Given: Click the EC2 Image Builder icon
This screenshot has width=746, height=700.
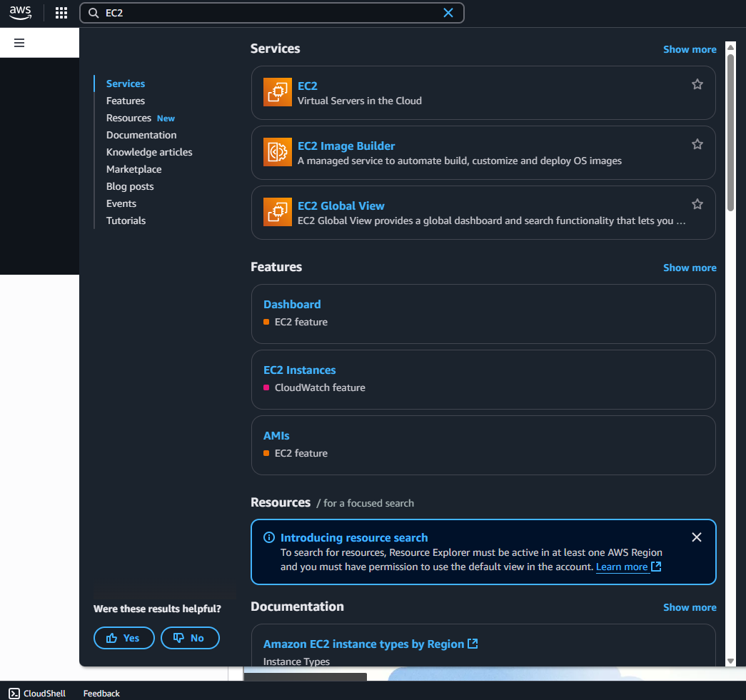Looking at the screenshot, I should click(278, 152).
